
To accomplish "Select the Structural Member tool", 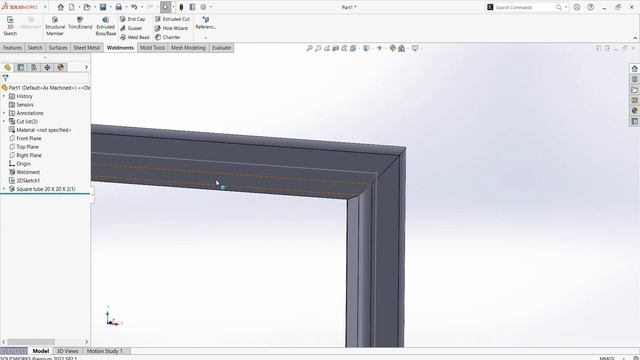I will pos(55,26).
